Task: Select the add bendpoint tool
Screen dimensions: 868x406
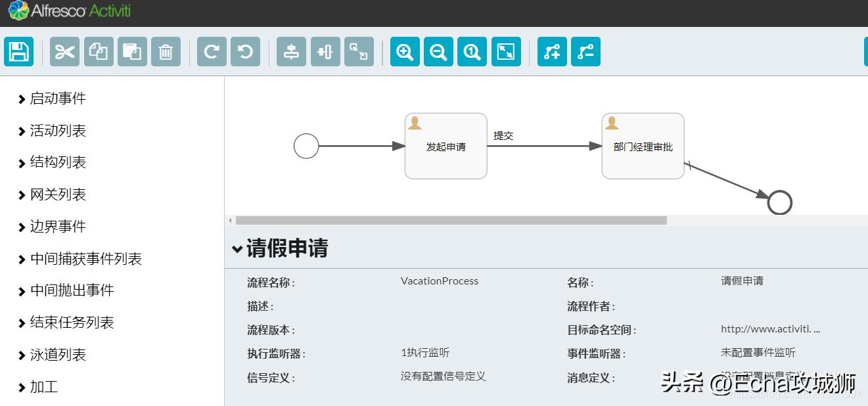Action: tap(552, 51)
